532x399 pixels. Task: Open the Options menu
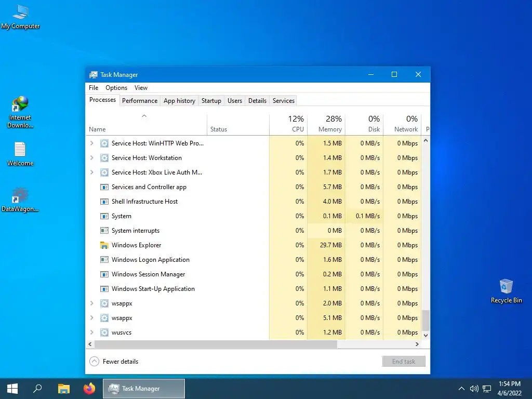116,87
